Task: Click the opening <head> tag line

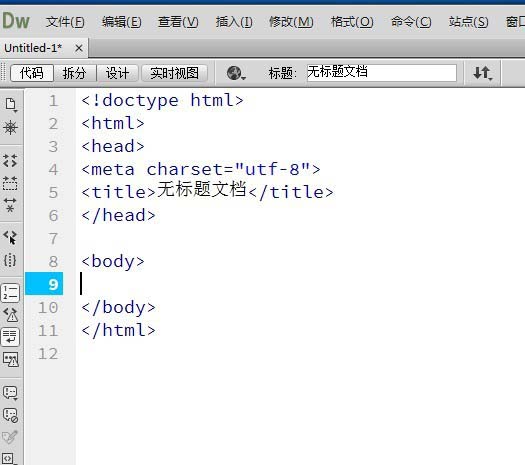Action: (x=113, y=146)
